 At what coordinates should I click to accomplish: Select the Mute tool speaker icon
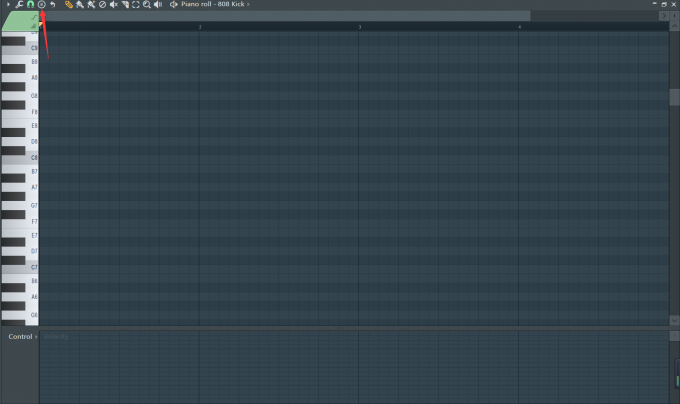point(114,4)
